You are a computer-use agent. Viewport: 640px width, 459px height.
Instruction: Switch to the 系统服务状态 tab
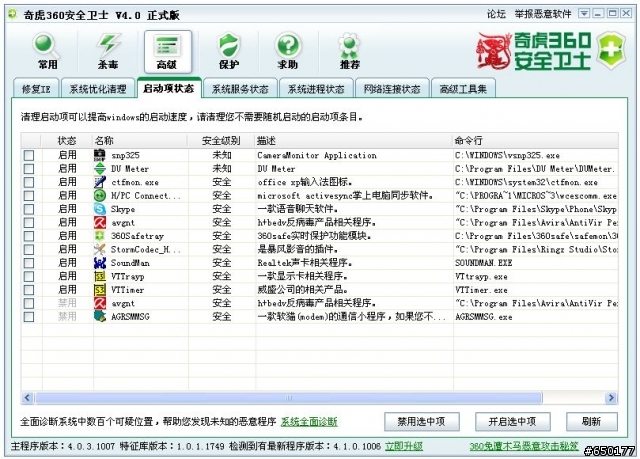pos(240,89)
